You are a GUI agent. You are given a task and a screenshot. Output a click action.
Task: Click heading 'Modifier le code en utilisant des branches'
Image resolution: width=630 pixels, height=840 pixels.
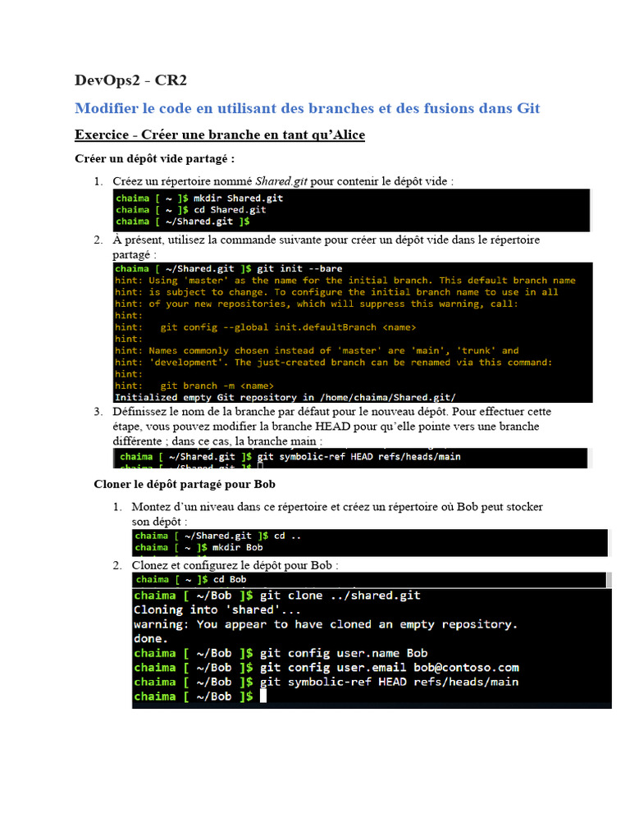(307, 108)
